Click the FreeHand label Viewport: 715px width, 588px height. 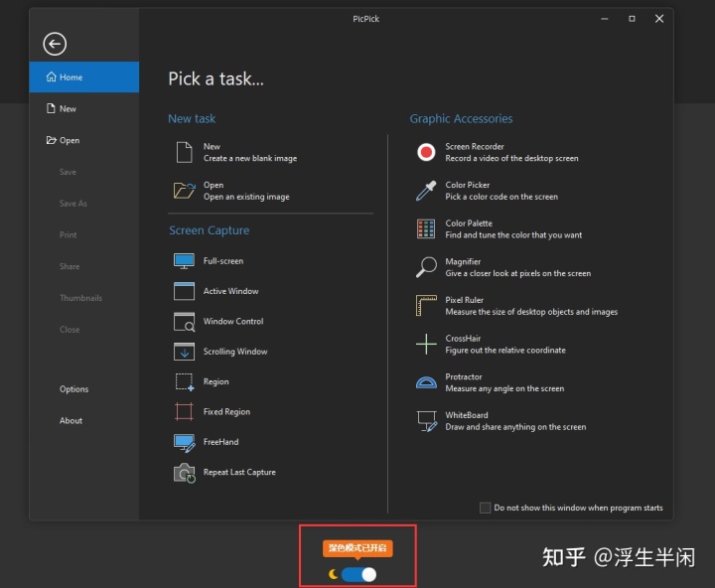220,442
